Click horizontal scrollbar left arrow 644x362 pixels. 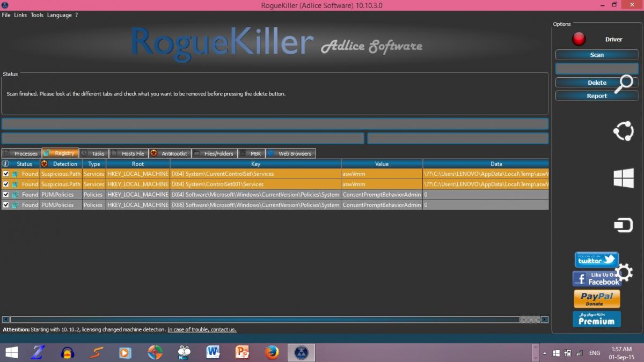click(5, 320)
